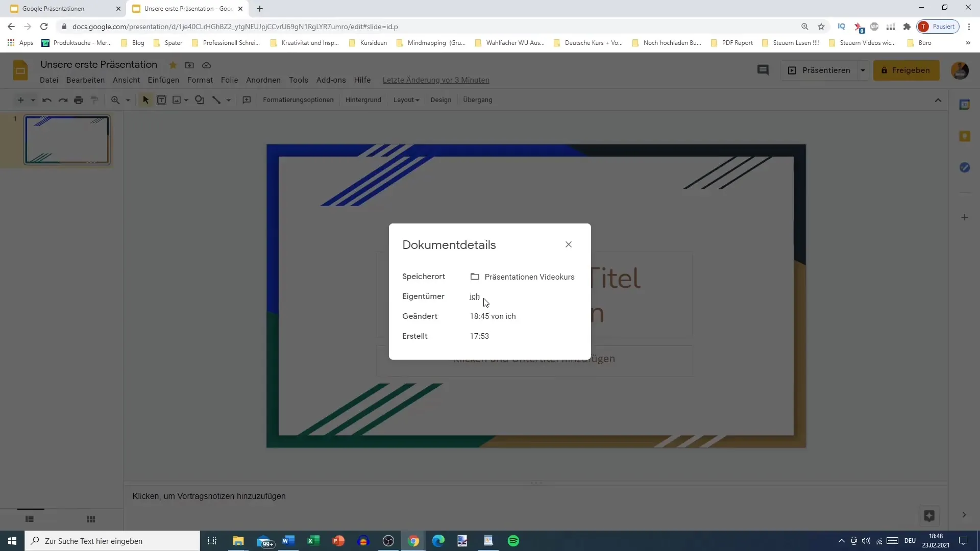Screen dimensions: 980x551
Task: Close the Dokumentdetails dialog
Action: point(569,244)
